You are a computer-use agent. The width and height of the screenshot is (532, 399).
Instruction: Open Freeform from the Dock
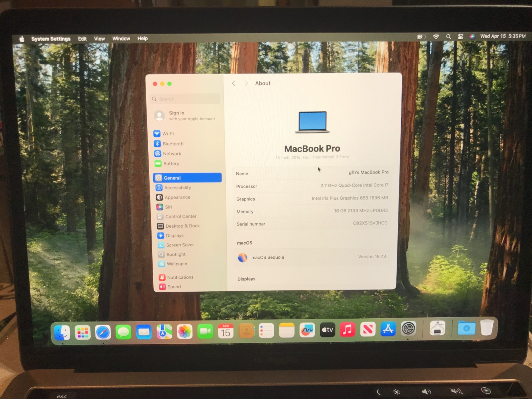point(307,330)
